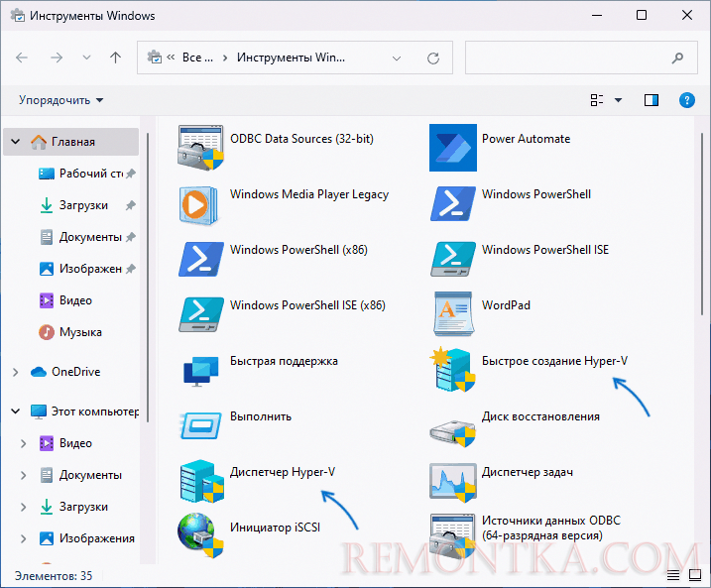
Task: Select the Быстрое создание Hyper-V icon
Action: 452,370
